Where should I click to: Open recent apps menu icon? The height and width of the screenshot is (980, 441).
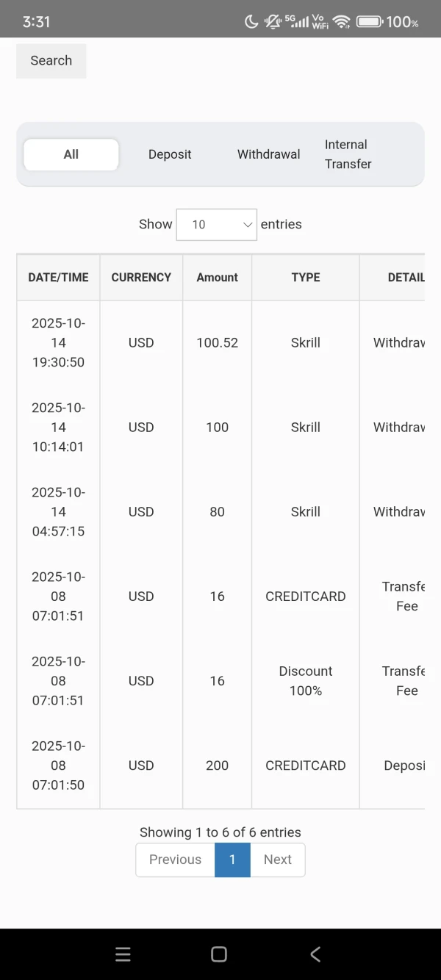click(x=123, y=954)
